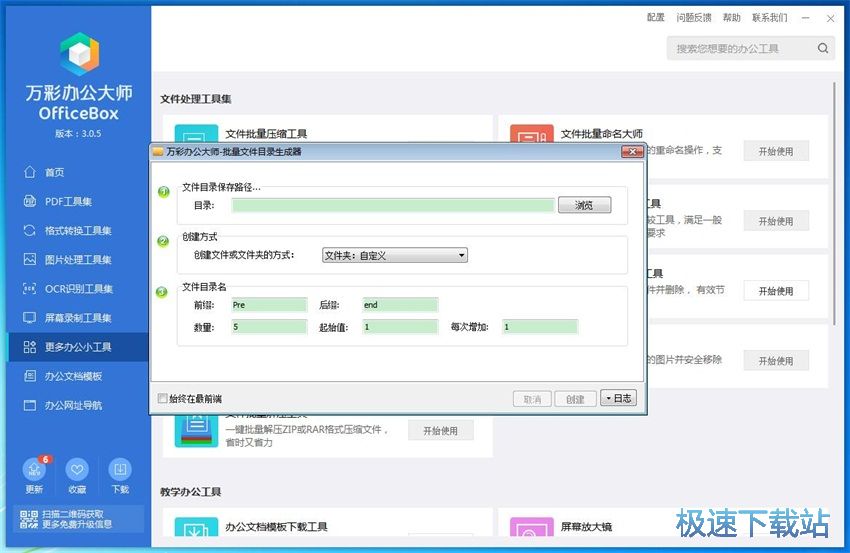Click the 前缀 field containing Pre
Image resolution: width=850 pixels, height=553 pixels.
(269, 305)
